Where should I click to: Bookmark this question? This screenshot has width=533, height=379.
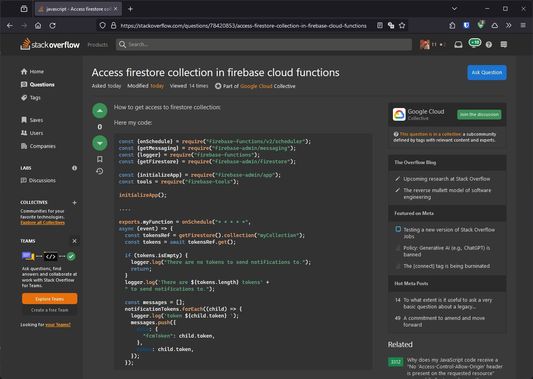click(100, 159)
